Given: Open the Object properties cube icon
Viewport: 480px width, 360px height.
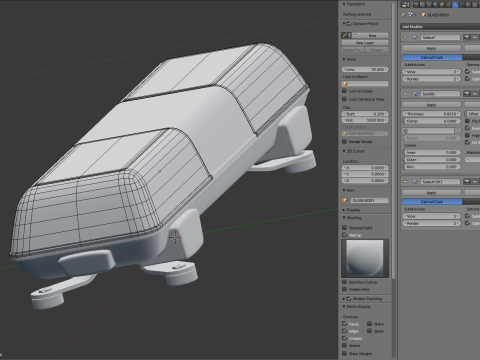Looking at the screenshot, I should pyautogui.click(x=442, y=4).
